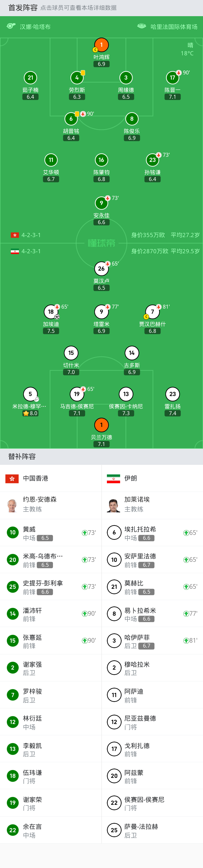Open Iran goalkeeper 贝兰万德 orange circle
Screen dimensions: 203x868
point(101,425)
